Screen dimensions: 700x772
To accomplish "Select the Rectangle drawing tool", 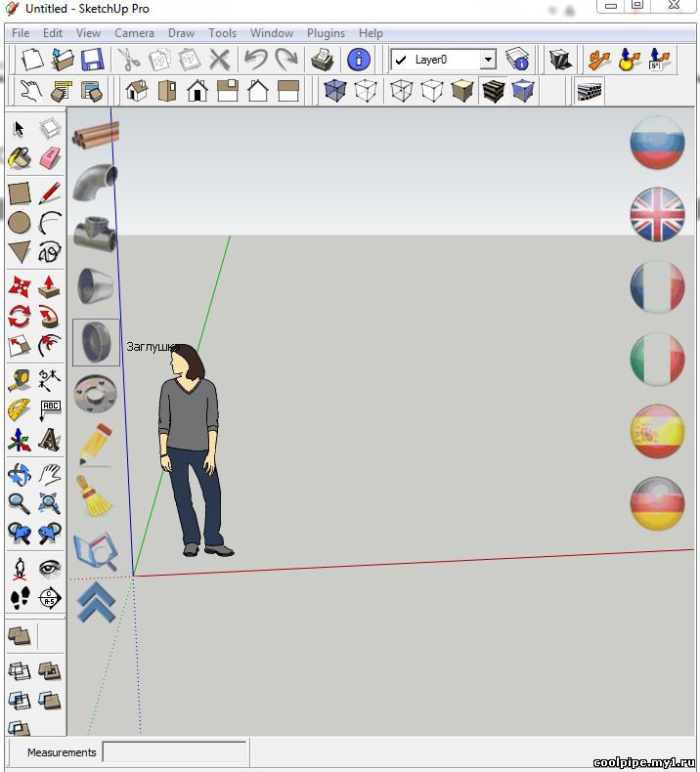I will point(20,193).
